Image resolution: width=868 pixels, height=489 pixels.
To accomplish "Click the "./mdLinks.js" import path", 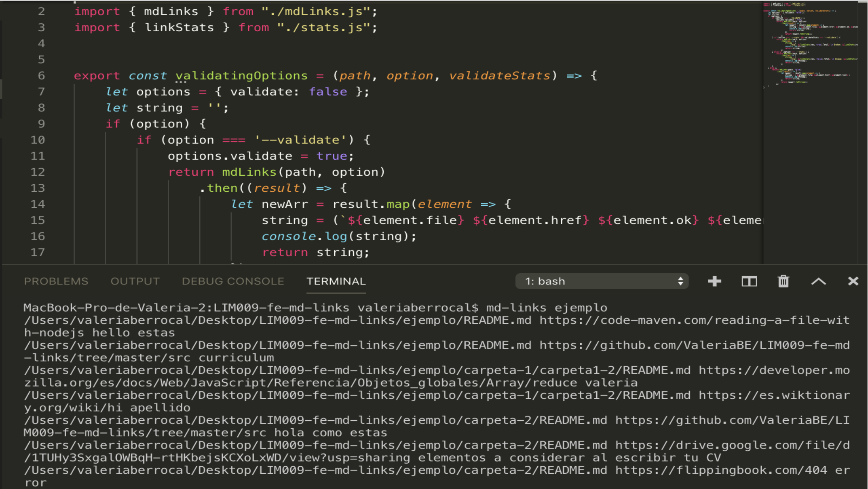I will (x=315, y=11).
